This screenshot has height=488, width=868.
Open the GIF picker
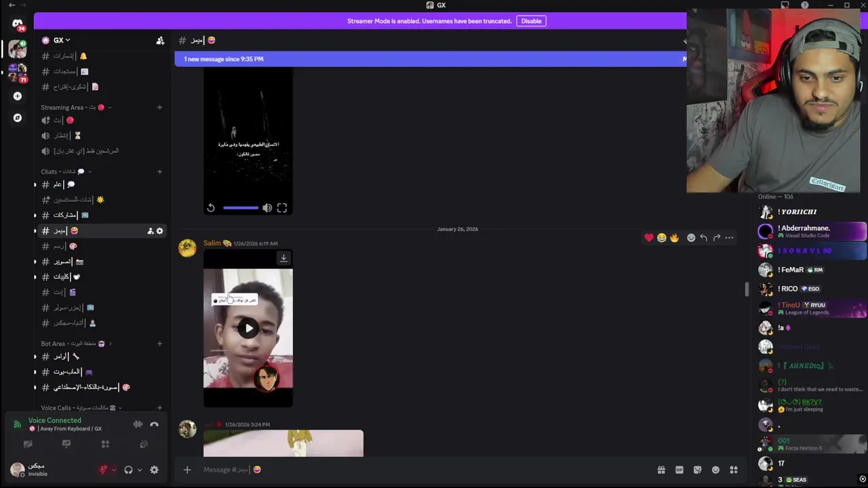coord(679,470)
